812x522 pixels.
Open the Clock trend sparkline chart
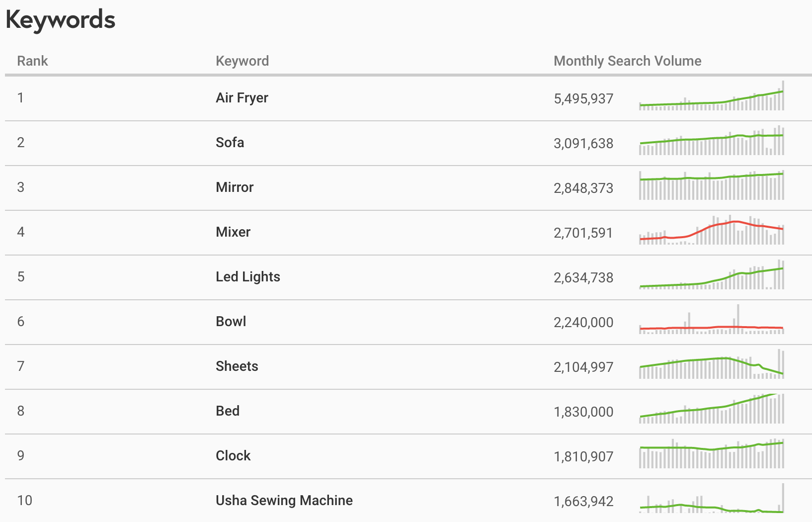tap(712, 453)
